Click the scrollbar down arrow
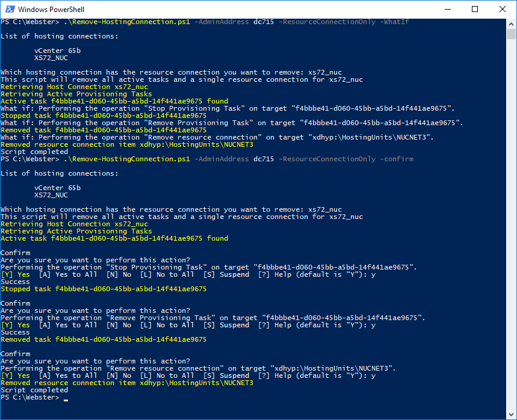 point(511,415)
